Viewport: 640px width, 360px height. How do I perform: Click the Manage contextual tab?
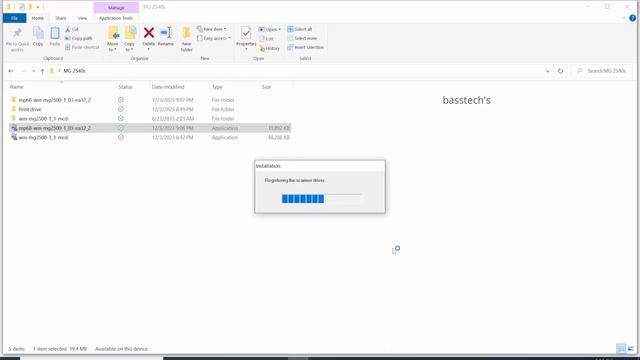[x=116, y=7]
